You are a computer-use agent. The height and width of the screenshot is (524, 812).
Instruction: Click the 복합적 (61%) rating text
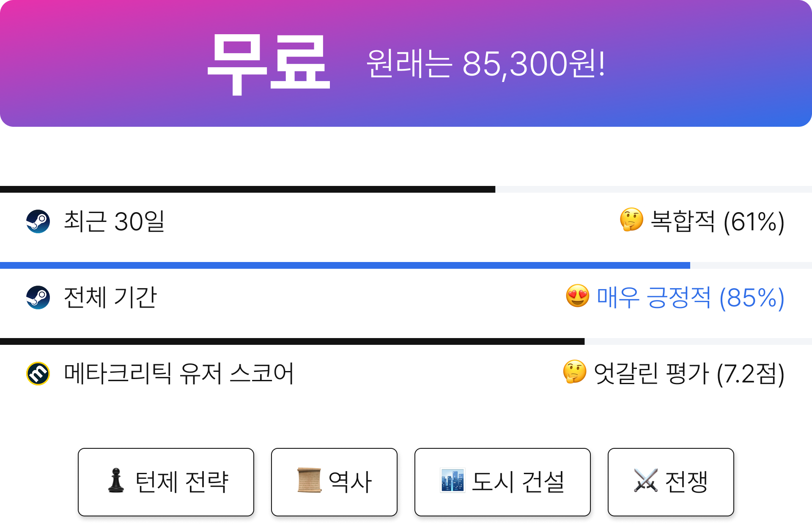click(718, 221)
